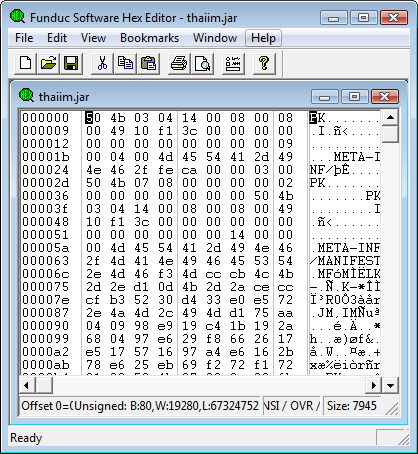Image resolution: width=418 pixels, height=454 pixels.
Task: Click byte c4 in row 000090
Action: [x=213, y=326]
